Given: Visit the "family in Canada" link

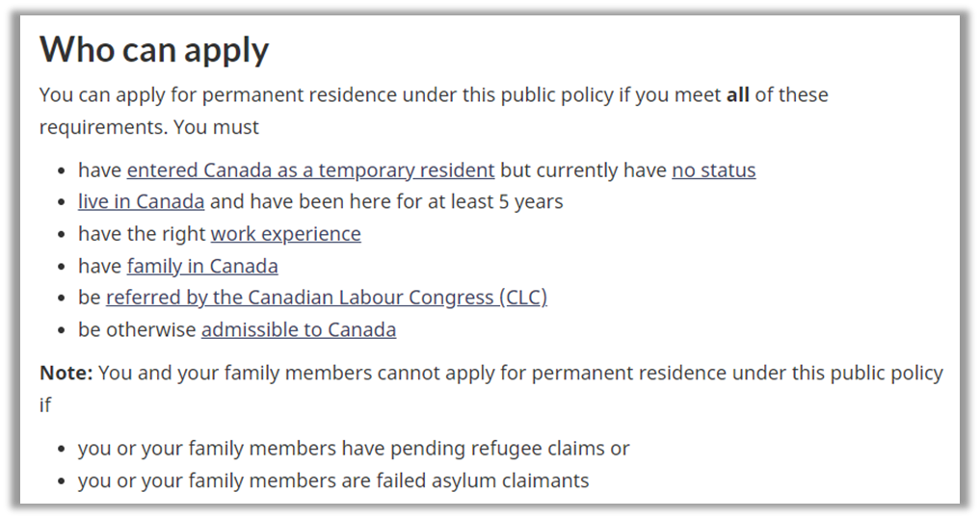Looking at the screenshot, I should tap(202, 266).
